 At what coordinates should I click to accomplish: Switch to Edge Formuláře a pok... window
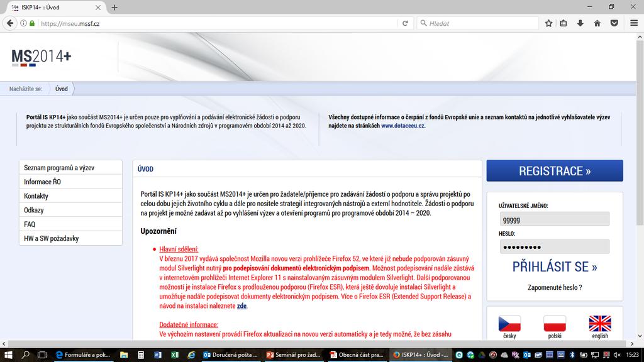[84, 354]
